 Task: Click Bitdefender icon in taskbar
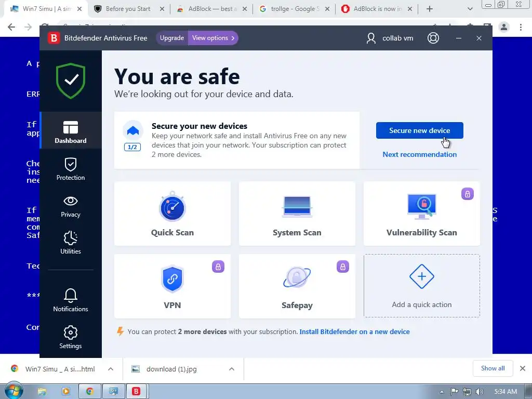pos(136,392)
